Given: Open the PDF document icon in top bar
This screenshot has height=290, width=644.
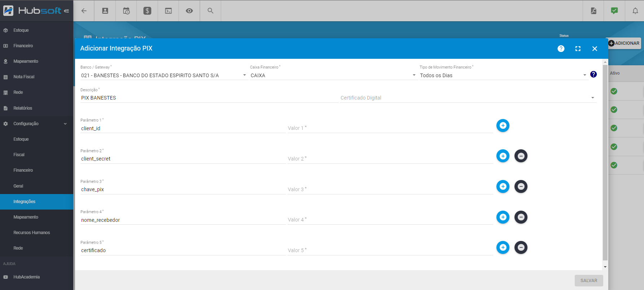Looking at the screenshot, I should click(593, 11).
